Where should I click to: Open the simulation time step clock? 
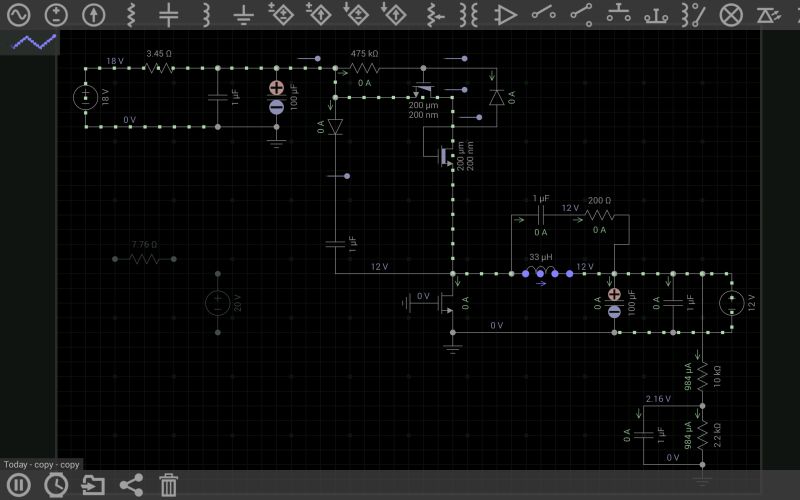56,485
